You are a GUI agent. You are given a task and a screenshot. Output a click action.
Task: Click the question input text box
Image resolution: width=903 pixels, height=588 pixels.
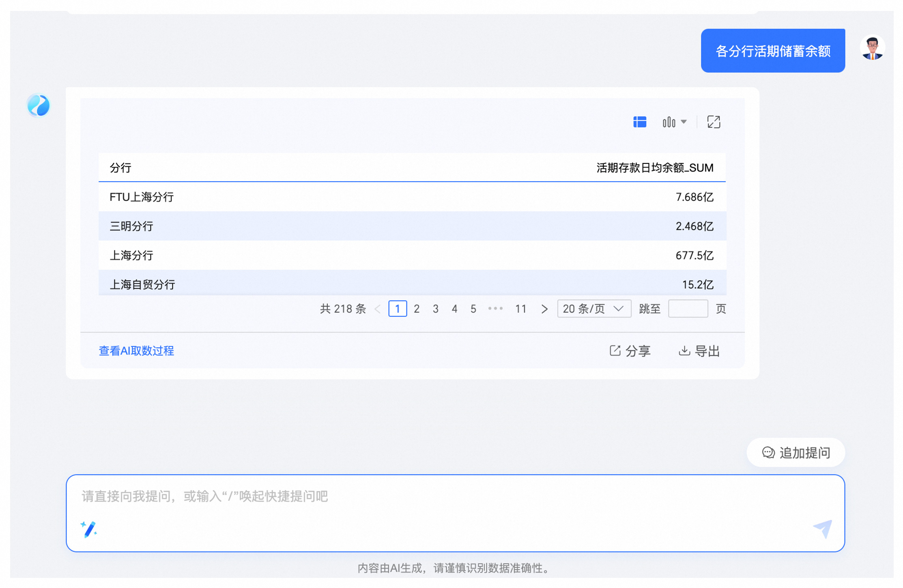coord(455,513)
